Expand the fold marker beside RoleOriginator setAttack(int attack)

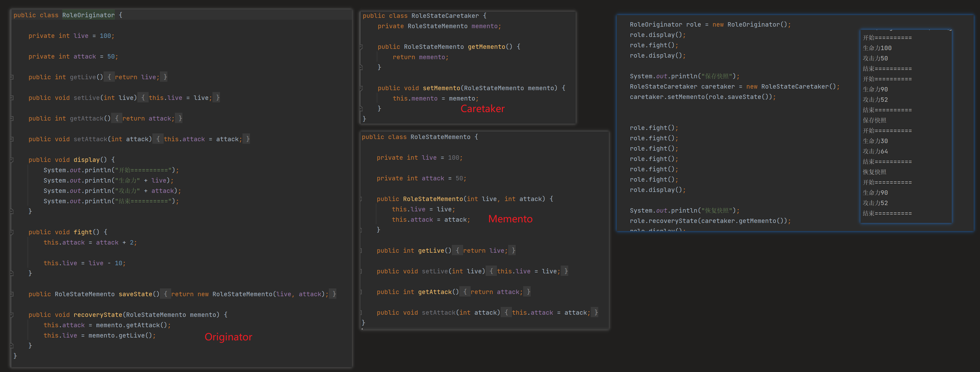(x=12, y=139)
